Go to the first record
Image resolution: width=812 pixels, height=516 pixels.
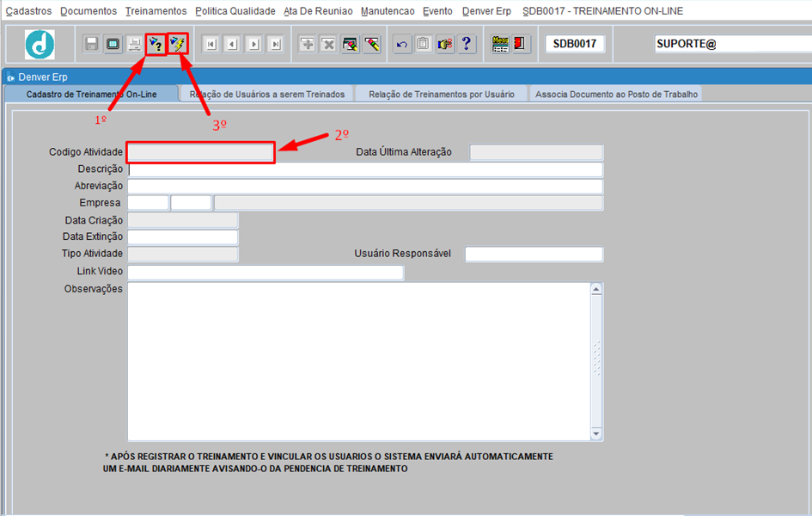point(211,44)
